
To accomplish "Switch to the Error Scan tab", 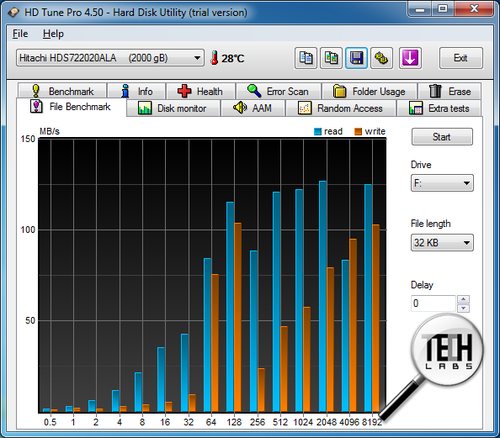I will [x=278, y=91].
